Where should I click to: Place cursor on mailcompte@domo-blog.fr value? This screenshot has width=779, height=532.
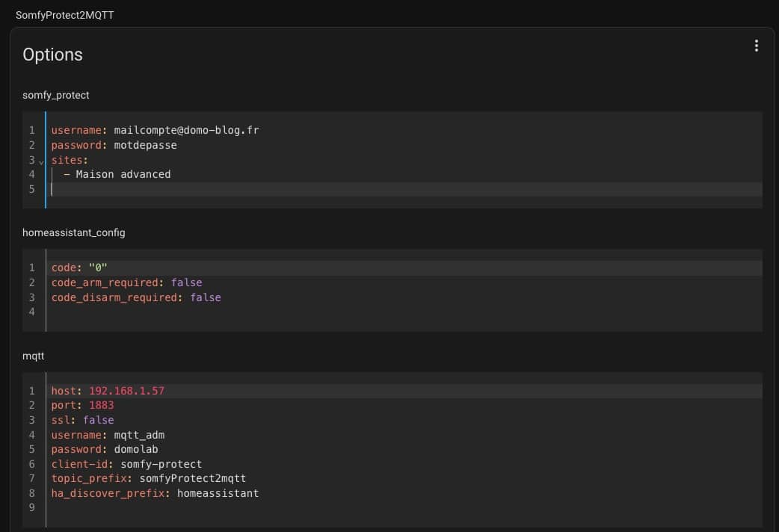186,130
